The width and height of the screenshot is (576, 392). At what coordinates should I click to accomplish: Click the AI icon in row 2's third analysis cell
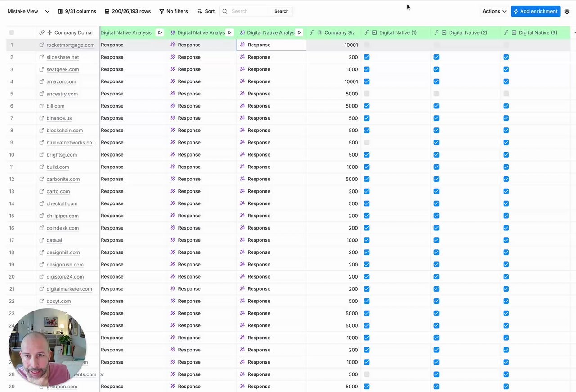pos(243,57)
